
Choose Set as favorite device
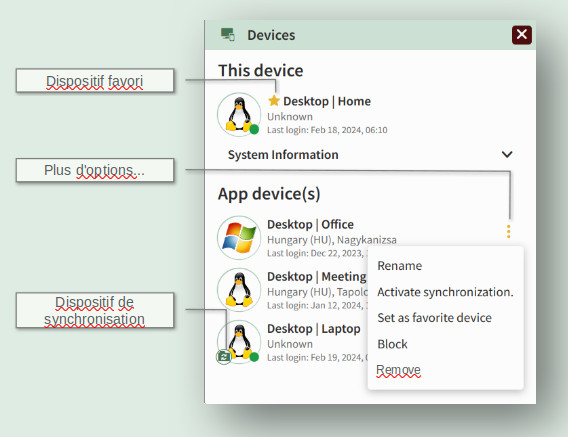point(434,318)
